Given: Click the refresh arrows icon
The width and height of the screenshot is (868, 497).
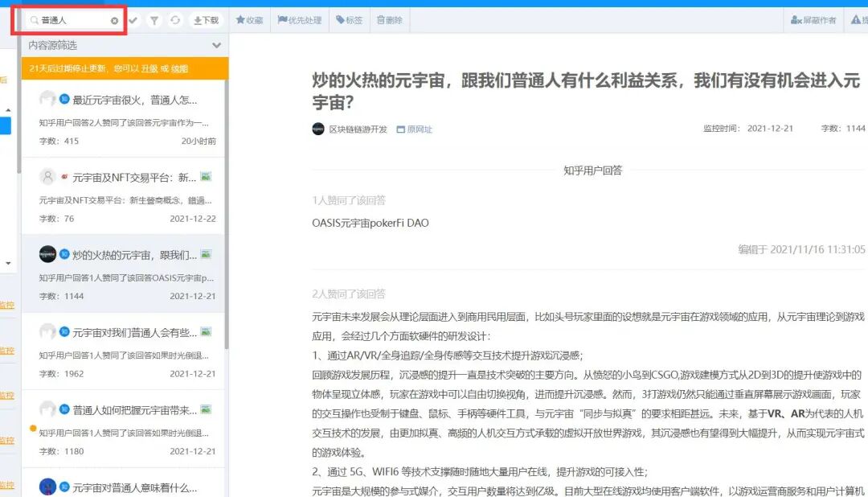Looking at the screenshot, I should coord(175,20).
